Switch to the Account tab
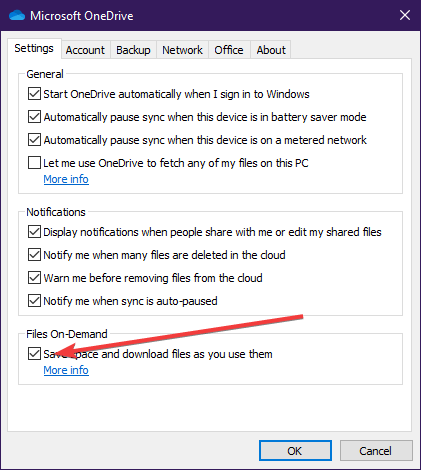 tap(85, 50)
